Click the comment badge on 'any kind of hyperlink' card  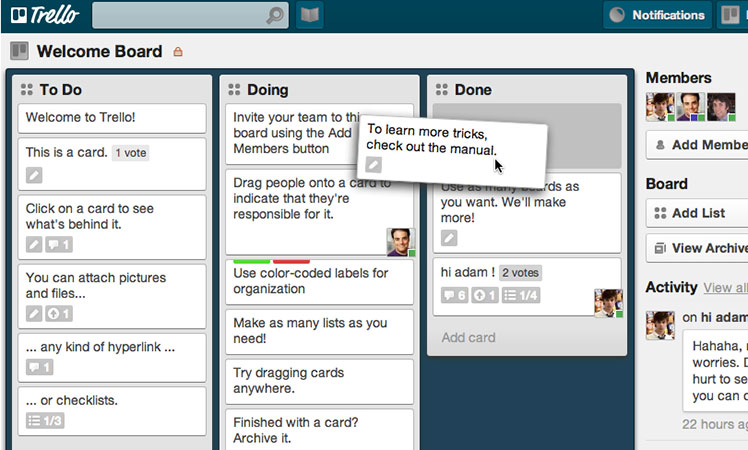(x=40, y=367)
